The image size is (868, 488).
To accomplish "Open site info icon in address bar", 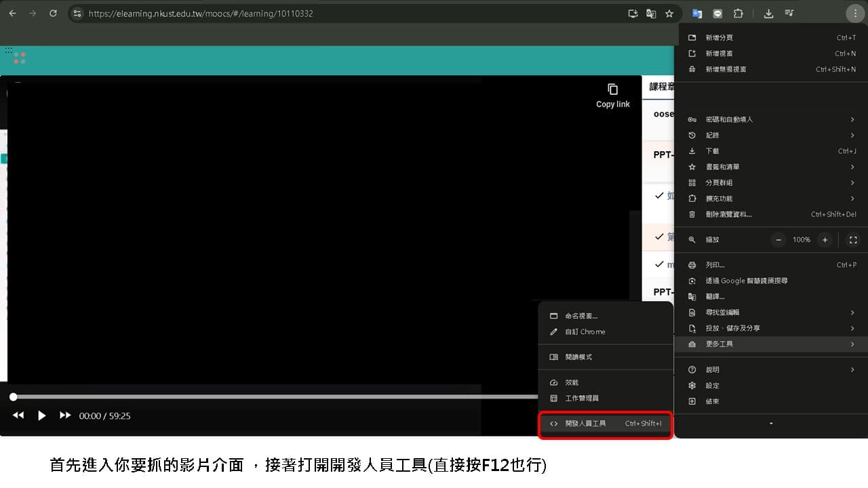I will click(x=77, y=14).
